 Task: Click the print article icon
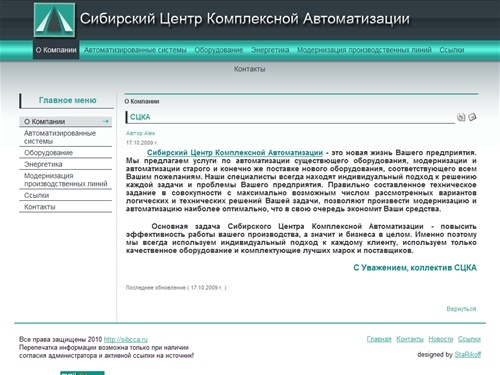click(461, 117)
